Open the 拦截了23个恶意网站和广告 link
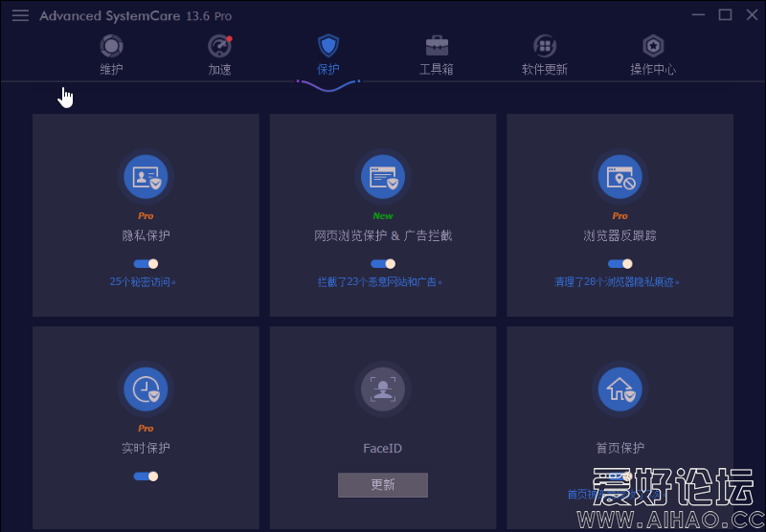The image size is (766, 532). [380, 281]
